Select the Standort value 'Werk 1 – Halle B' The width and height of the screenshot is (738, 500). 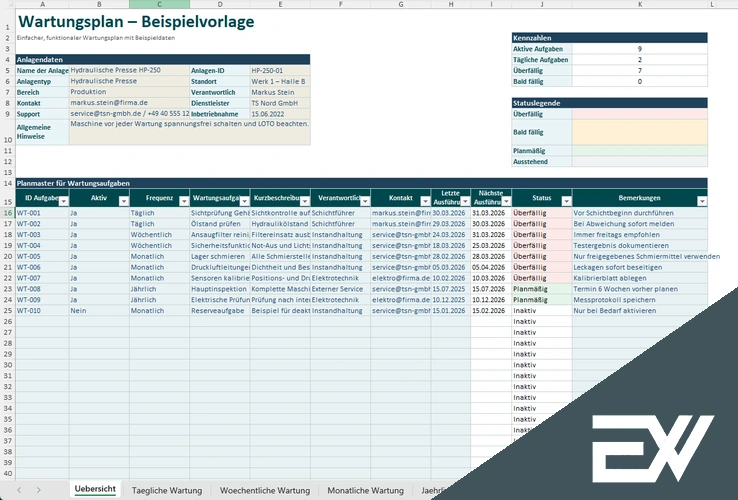[x=280, y=81]
